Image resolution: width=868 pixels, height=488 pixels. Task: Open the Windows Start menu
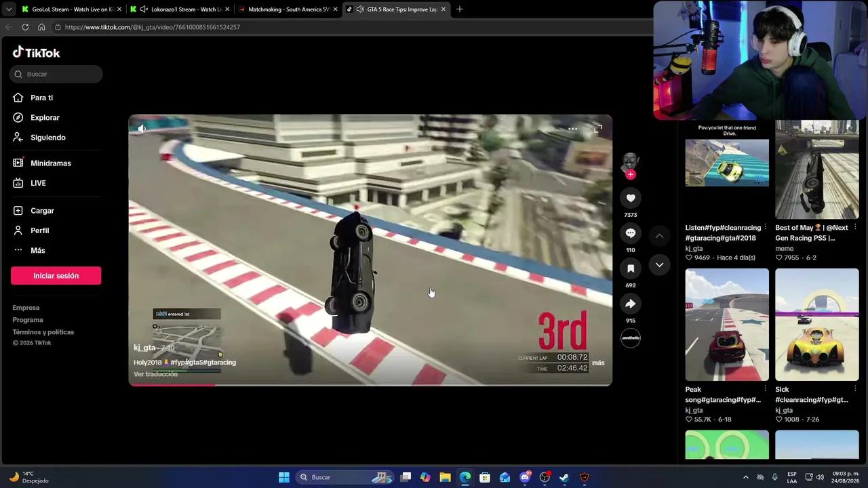point(284,477)
